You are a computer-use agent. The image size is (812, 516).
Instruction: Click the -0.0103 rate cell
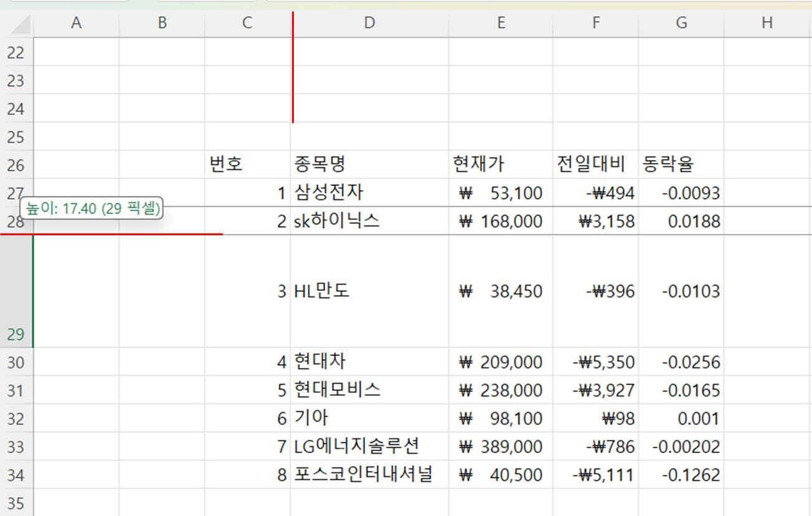pos(681,291)
